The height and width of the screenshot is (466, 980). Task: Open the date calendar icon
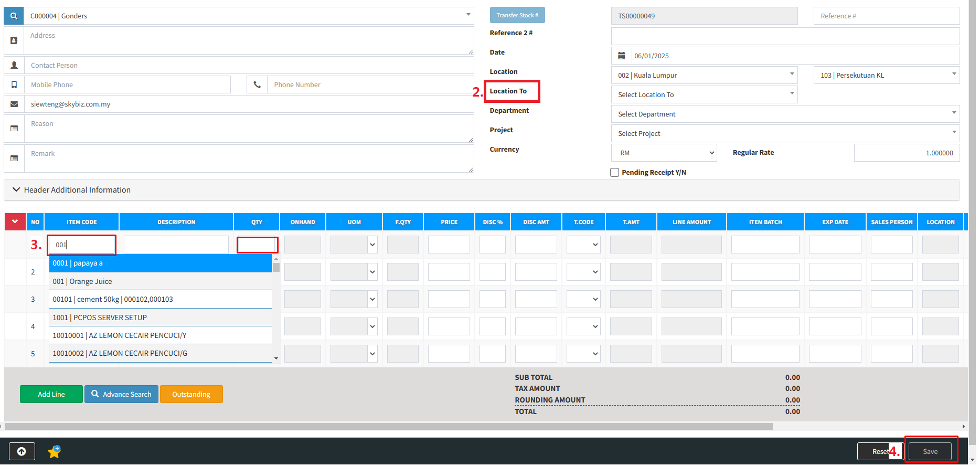pos(622,56)
